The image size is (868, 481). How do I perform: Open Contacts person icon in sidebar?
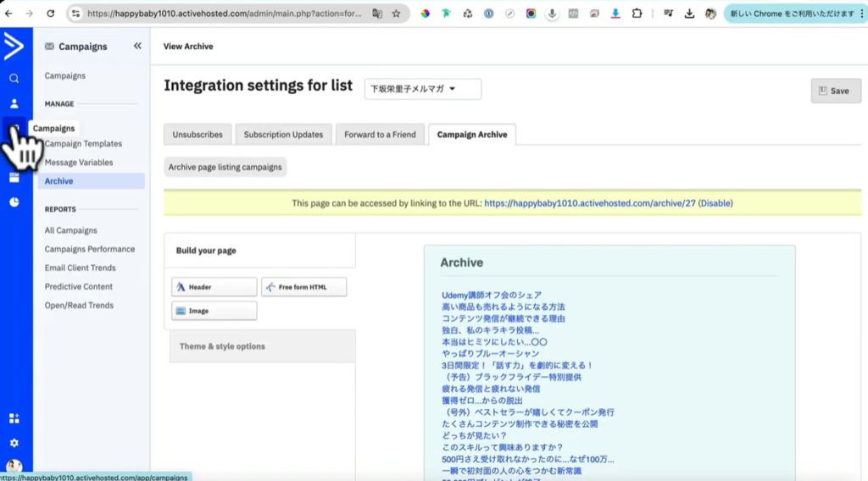click(x=14, y=104)
